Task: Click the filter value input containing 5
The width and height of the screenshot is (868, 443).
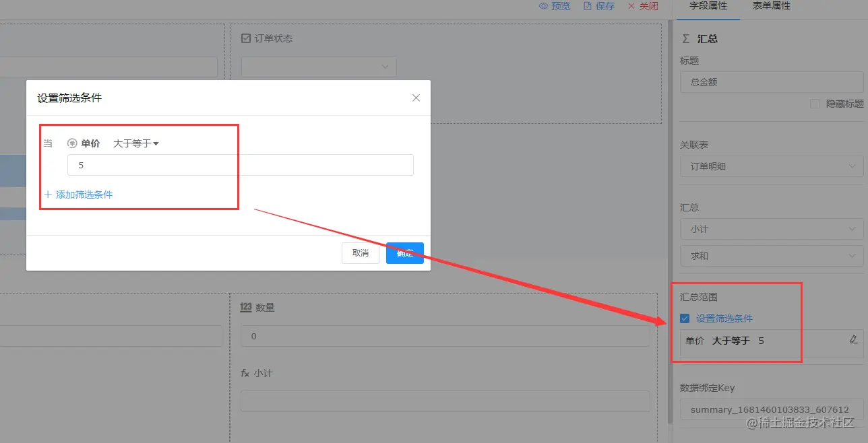Action: (241, 165)
